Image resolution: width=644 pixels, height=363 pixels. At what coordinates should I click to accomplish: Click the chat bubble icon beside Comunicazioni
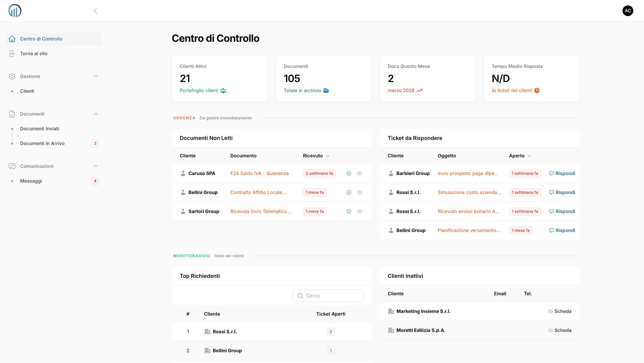pos(12,166)
